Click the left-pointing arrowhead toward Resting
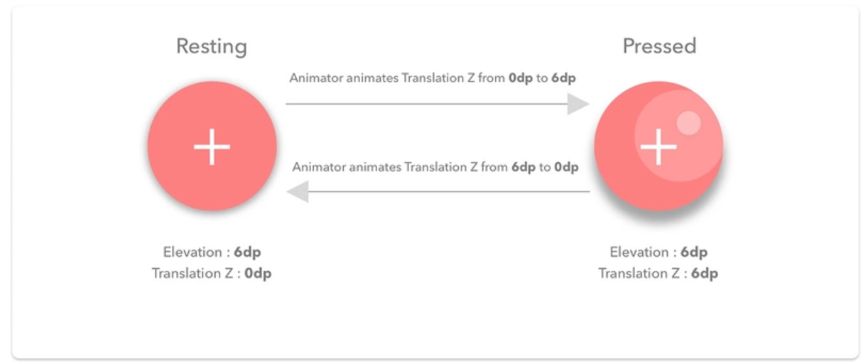This screenshot has height=362, width=868. [x=298, y=191]
